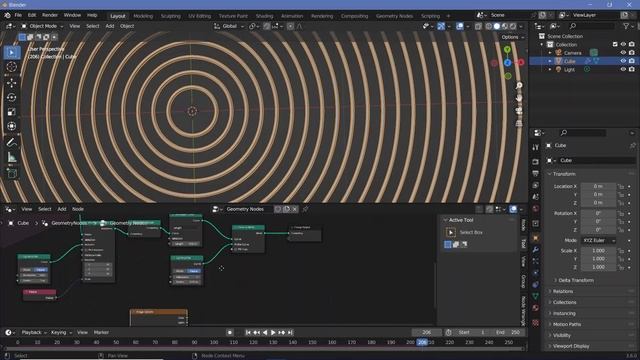Viewport: 640px width, 360px height.
Task: Click the viewport zoom magnifier icon
Action: pyautogui.click(x=519, y=85)
